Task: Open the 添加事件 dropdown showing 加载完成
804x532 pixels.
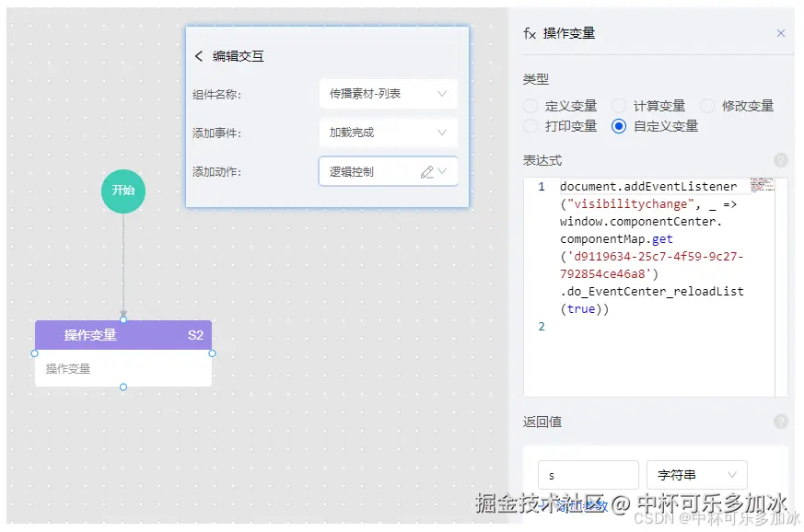Action: click(x=388, y=133)
